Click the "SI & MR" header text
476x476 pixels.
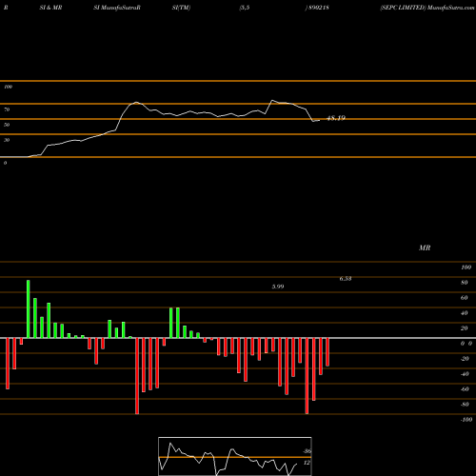50,8
